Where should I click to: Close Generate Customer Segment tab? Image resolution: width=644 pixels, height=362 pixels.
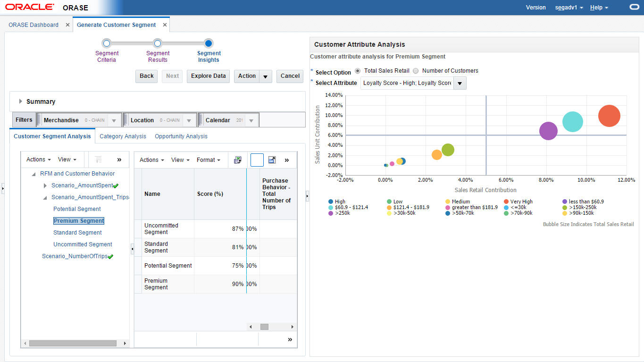tap(165, 25)
